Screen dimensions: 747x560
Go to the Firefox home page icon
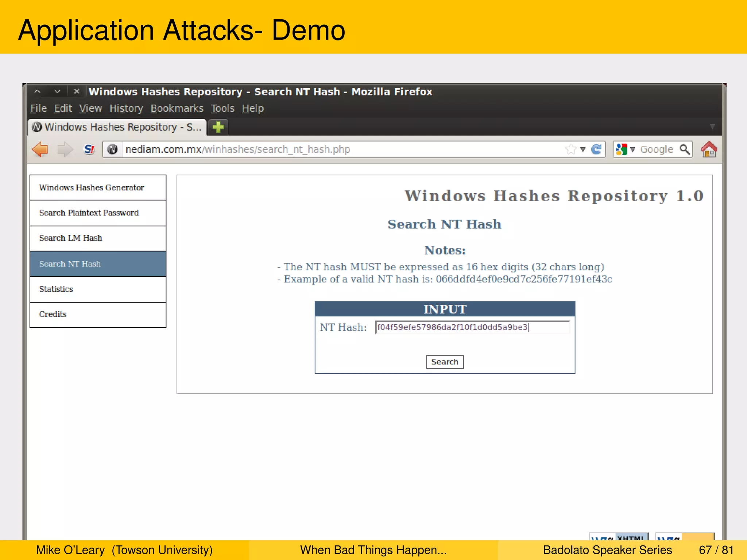[x=709, y=149]
